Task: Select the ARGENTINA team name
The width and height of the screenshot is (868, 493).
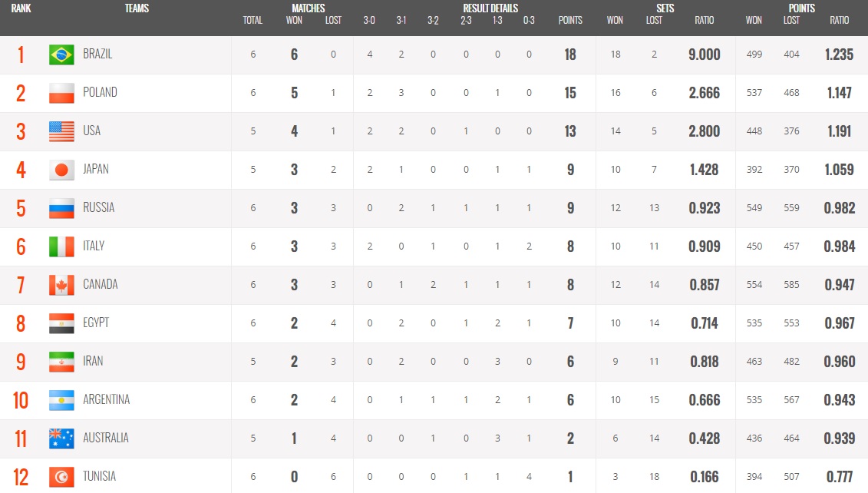Action: (x=106, y=400)
